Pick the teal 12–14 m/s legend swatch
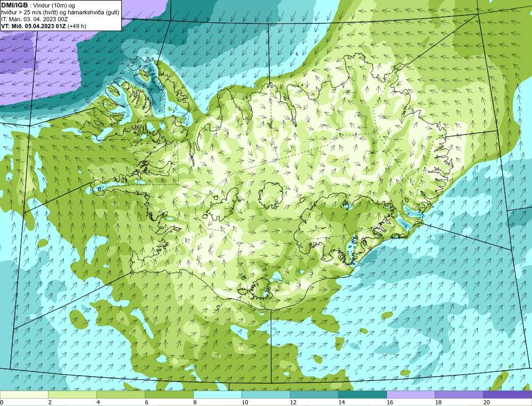This screenshot has width=532, height=406. tap(314, 394)
